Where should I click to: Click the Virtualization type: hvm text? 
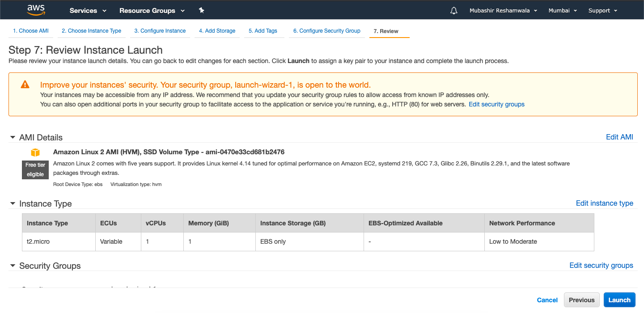pos(136,184)
